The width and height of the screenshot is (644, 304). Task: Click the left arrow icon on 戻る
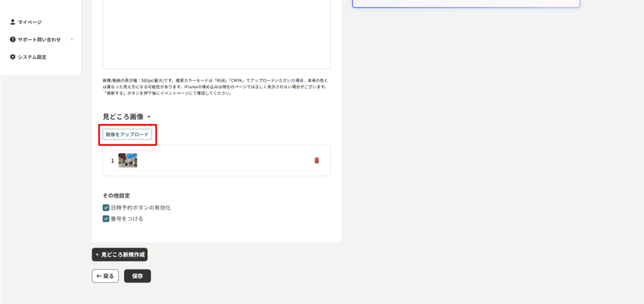point(99,276)
